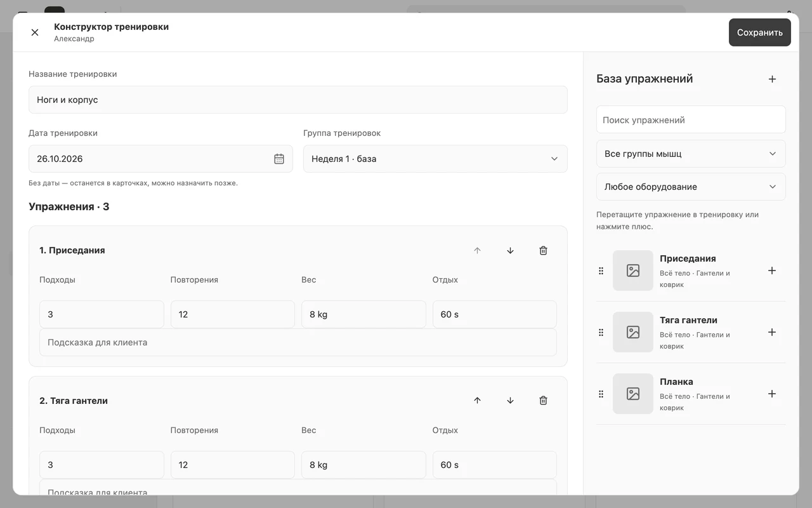This screenshot has height=508, width=812.
Task: Move Приседания exercise up arrow
Action: point(477,250)
